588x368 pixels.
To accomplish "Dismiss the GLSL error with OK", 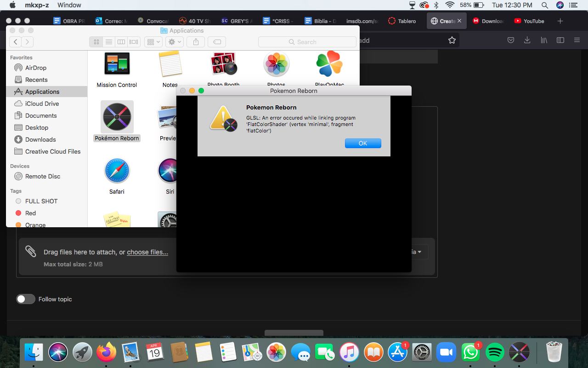I will [x=363, y=143].
